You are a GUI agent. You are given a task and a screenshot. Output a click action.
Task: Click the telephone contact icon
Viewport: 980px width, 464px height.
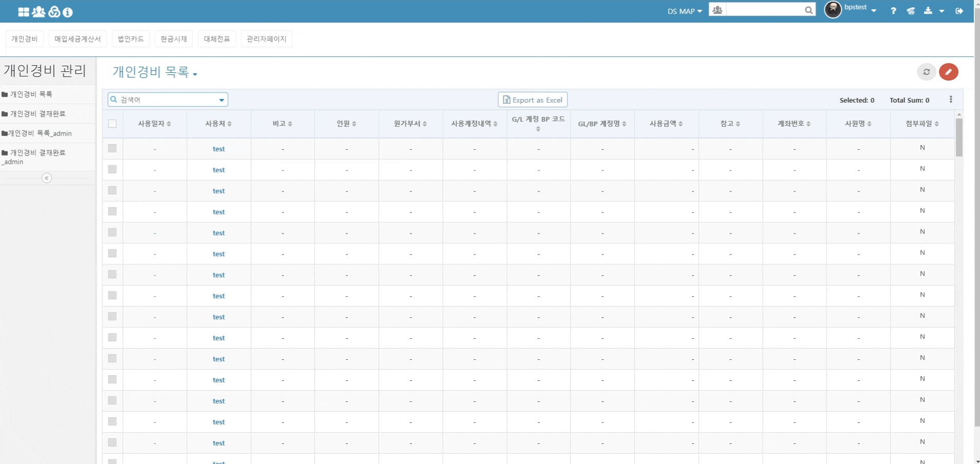click(x=911, y=11)
